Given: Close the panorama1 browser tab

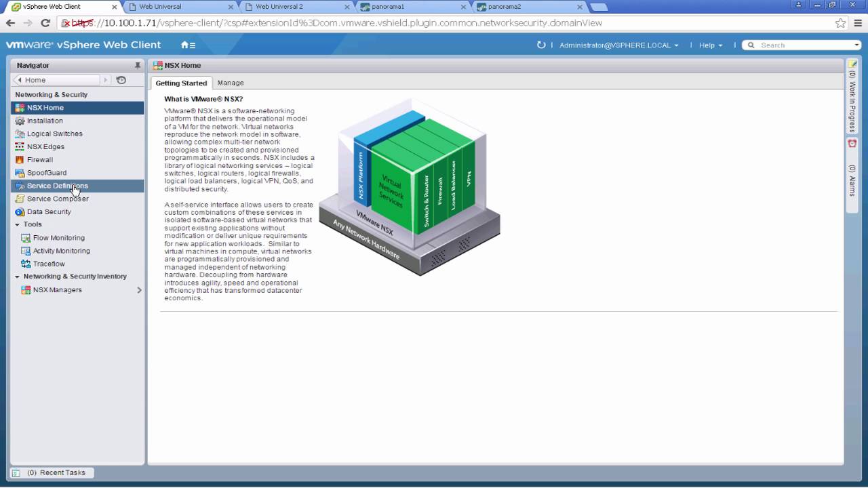Looking at the screenshot, I should coord(464,7).
